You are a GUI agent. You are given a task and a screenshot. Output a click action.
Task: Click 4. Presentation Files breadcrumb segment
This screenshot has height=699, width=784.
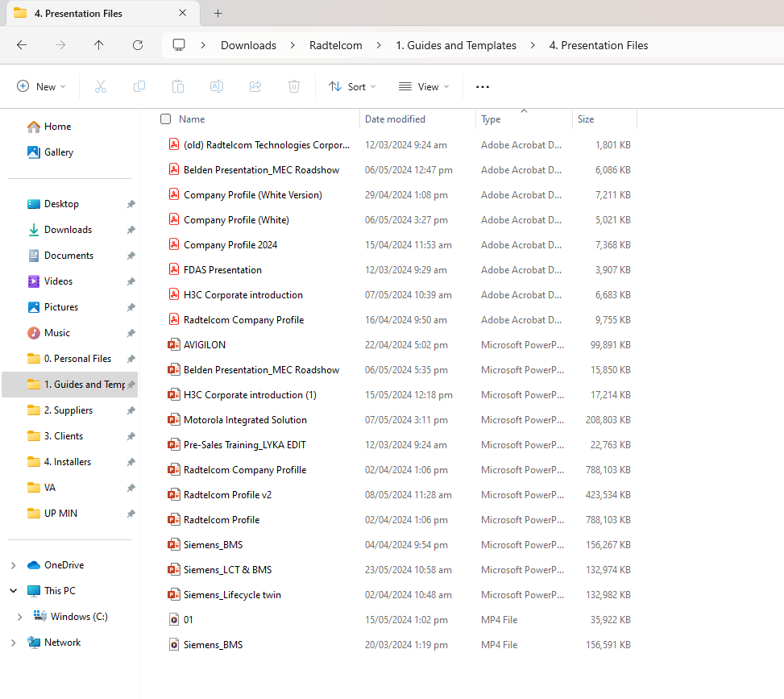click(599, 45)
